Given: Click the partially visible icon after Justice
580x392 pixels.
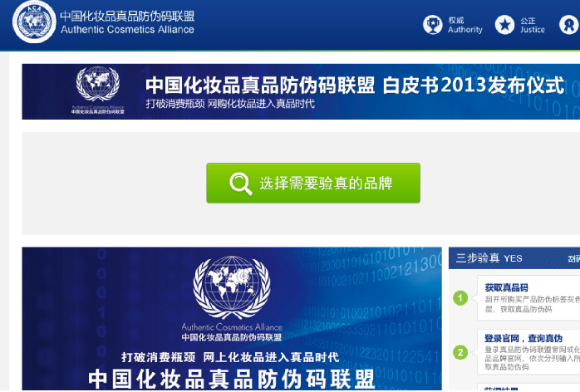Looking at the screenshot, I should 572,25.
